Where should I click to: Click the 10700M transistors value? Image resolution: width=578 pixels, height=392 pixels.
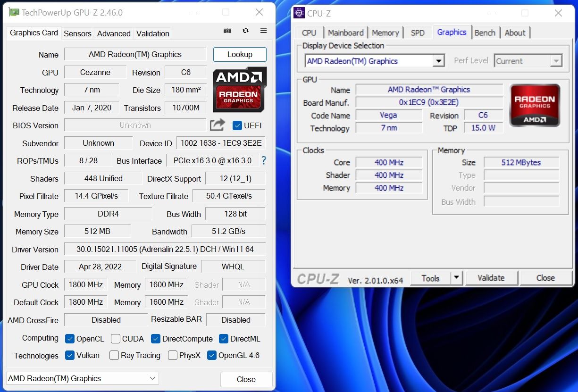tap(186, 108)
